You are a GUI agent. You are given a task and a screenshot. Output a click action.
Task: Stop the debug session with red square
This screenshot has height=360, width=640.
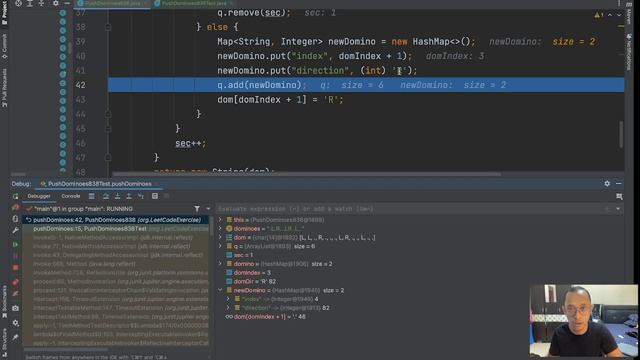16,268
